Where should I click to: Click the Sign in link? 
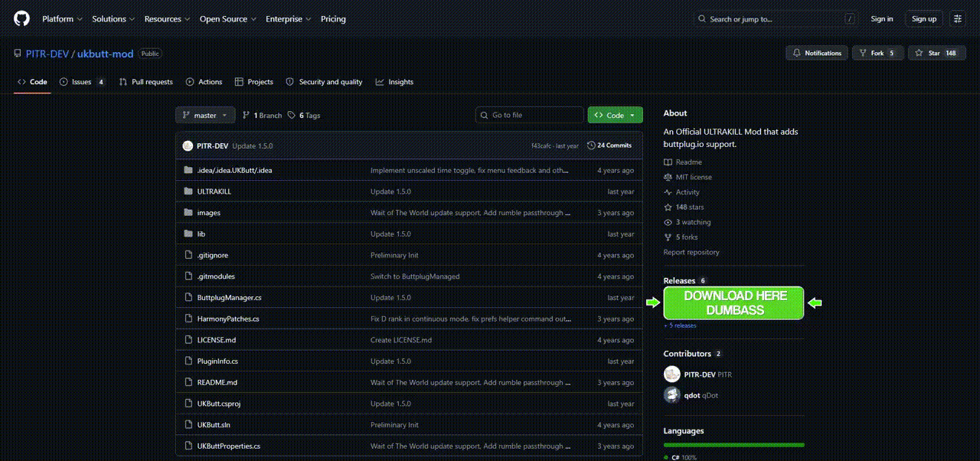click(x=882, y=18)
